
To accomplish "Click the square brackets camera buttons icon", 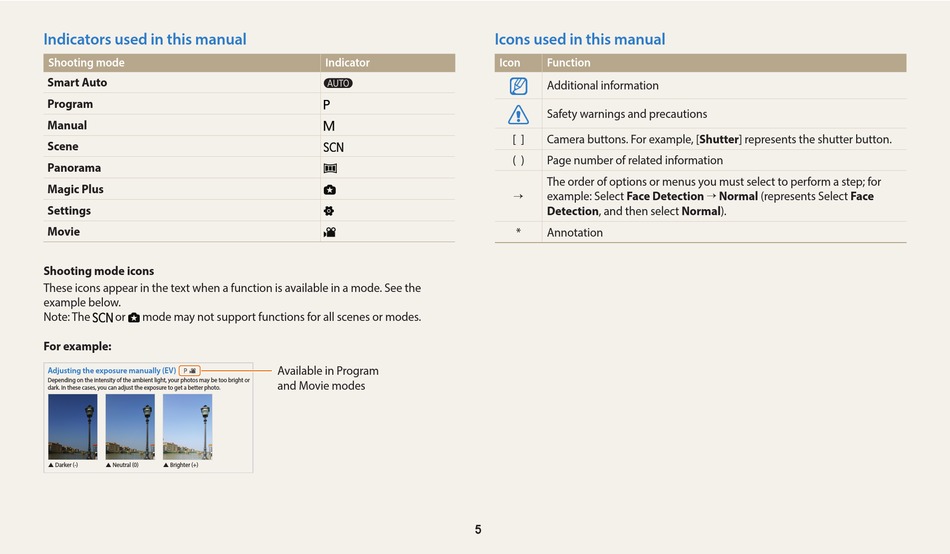I will point(518,139).
